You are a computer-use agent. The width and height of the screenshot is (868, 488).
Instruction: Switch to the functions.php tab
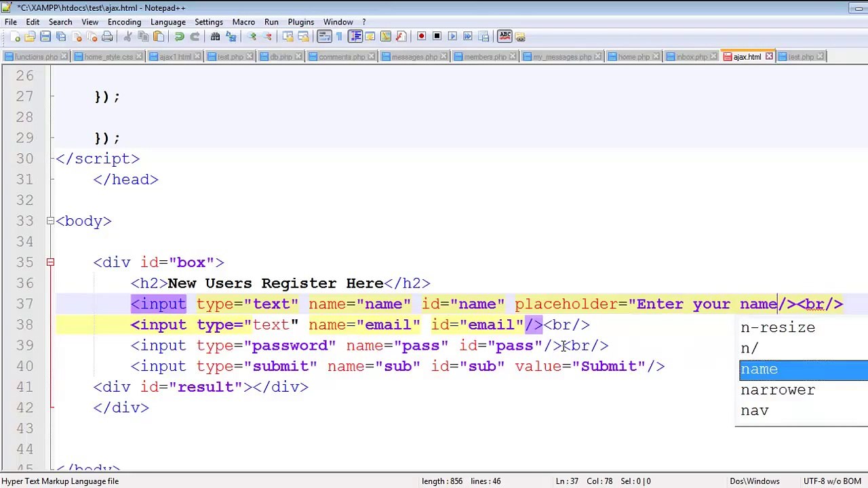click(x=35, y=57)
